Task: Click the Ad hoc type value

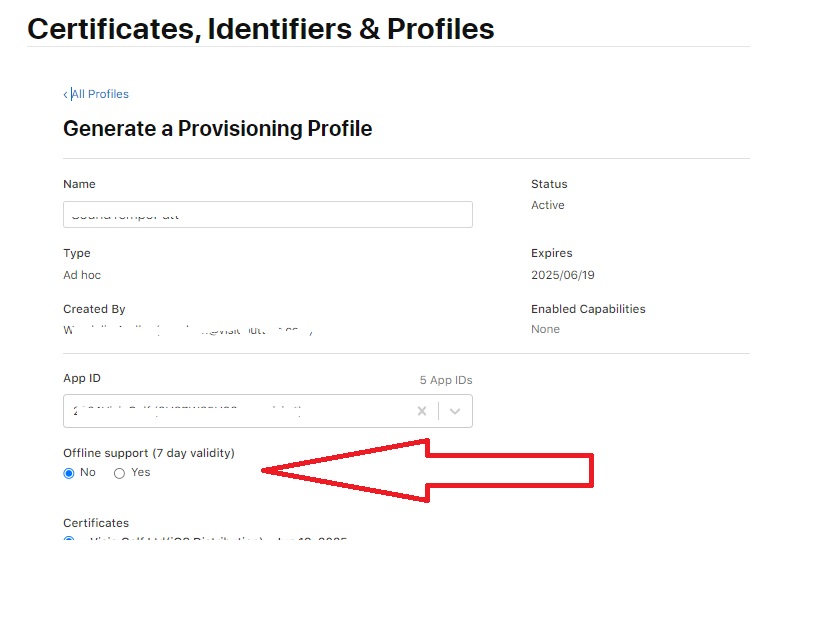Action: [82, 275]
